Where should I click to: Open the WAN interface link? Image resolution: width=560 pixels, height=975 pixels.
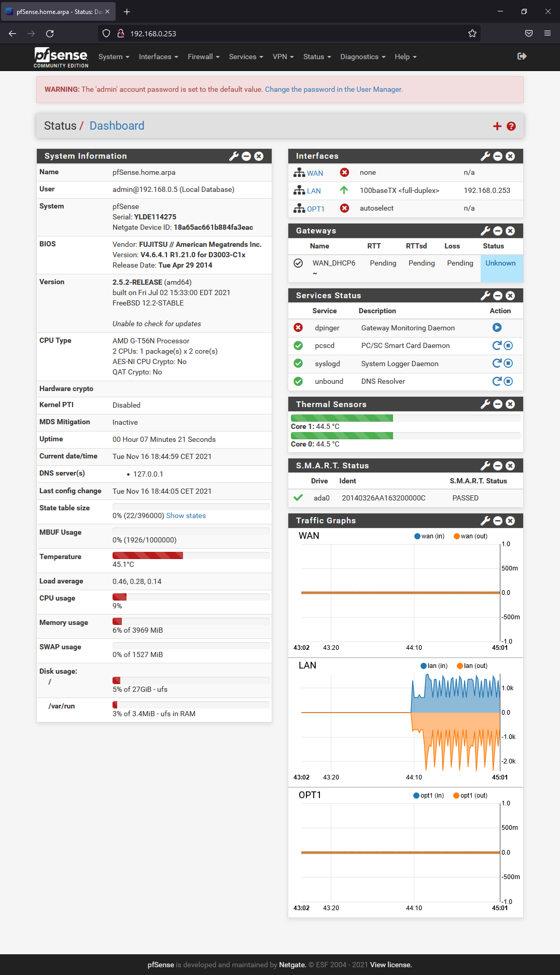click(315, 173)
